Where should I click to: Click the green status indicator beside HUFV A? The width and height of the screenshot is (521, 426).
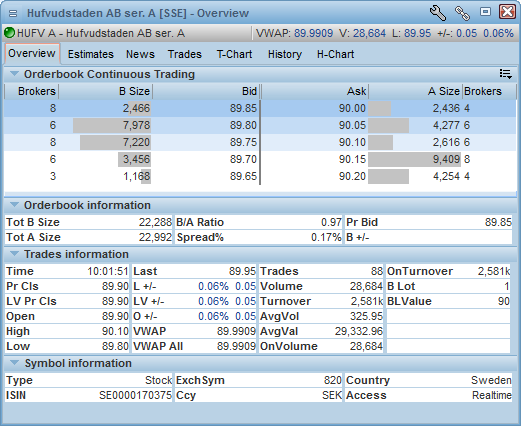point(9,33)
